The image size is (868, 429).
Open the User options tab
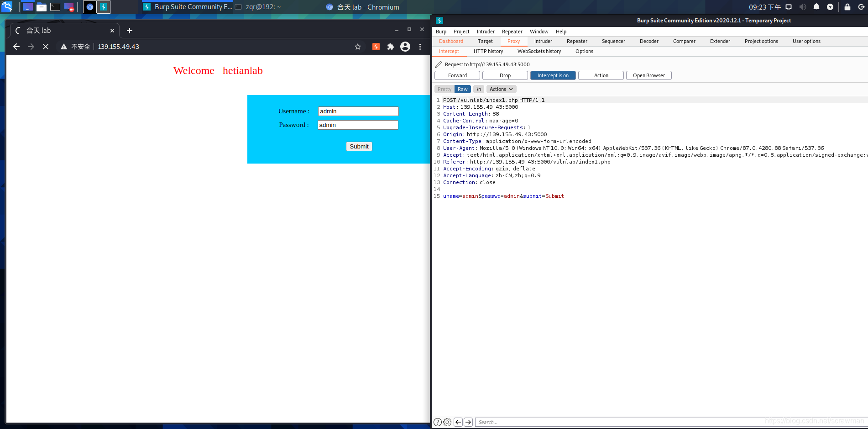point(806,41)
